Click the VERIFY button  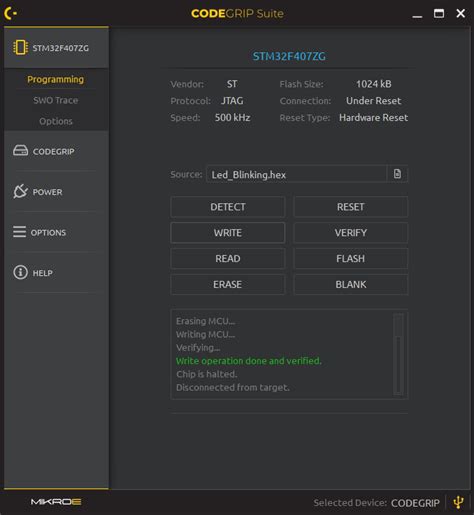click(351, 233)
